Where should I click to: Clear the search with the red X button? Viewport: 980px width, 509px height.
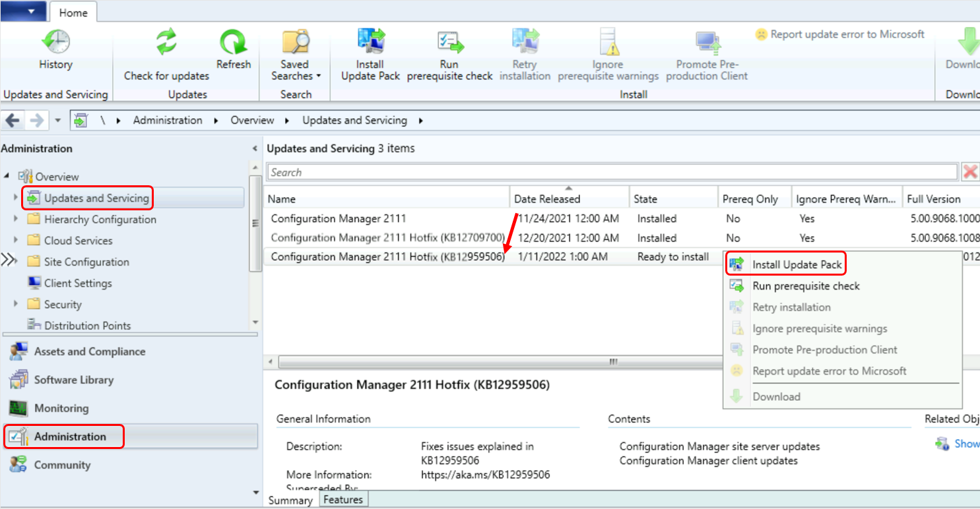[x=970, y=172]
